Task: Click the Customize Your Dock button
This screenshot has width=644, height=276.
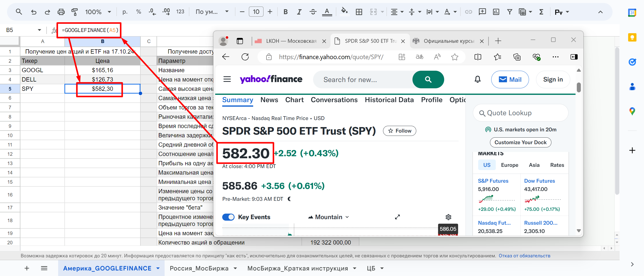Action: tap(520, 142)
